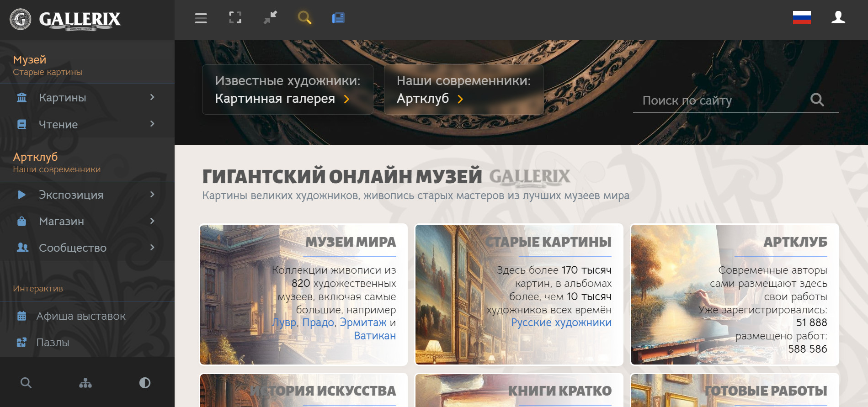Go to the Музей section heading
The width and height of the screenshot is (868, 407).
coord(30,60)
